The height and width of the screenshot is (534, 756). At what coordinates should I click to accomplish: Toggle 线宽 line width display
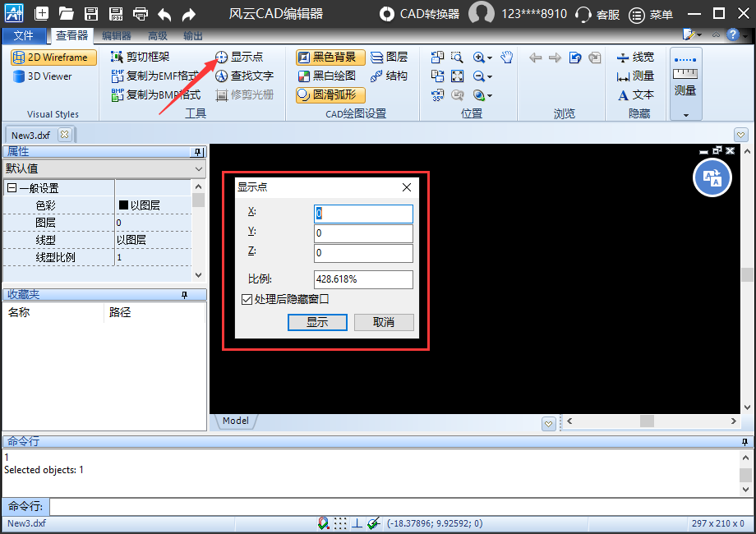[635, 58]
